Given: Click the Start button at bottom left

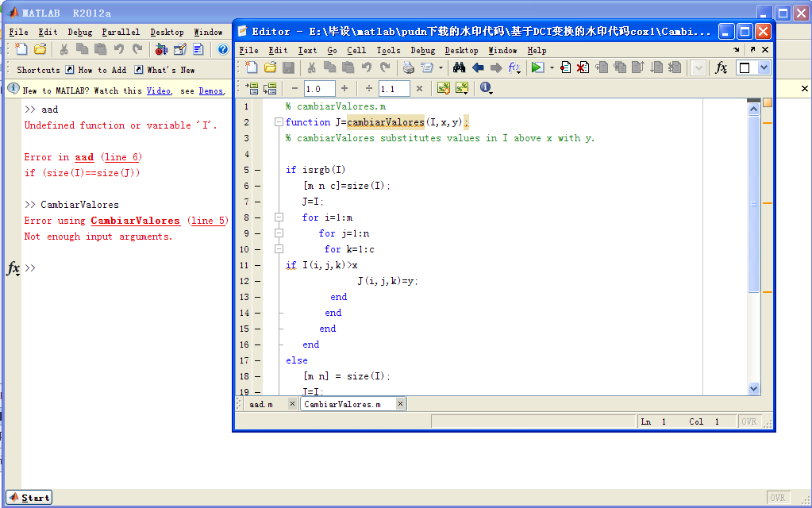Looking at the screenshot, I should pos(30,498).
